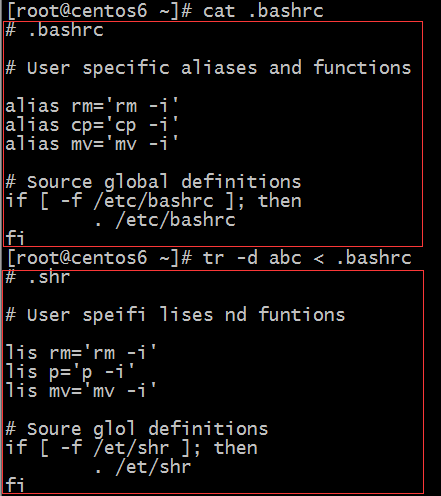
Task: Click the first '[root@centos6 ~]#' prompt
Action: click(x=100, y=11)
